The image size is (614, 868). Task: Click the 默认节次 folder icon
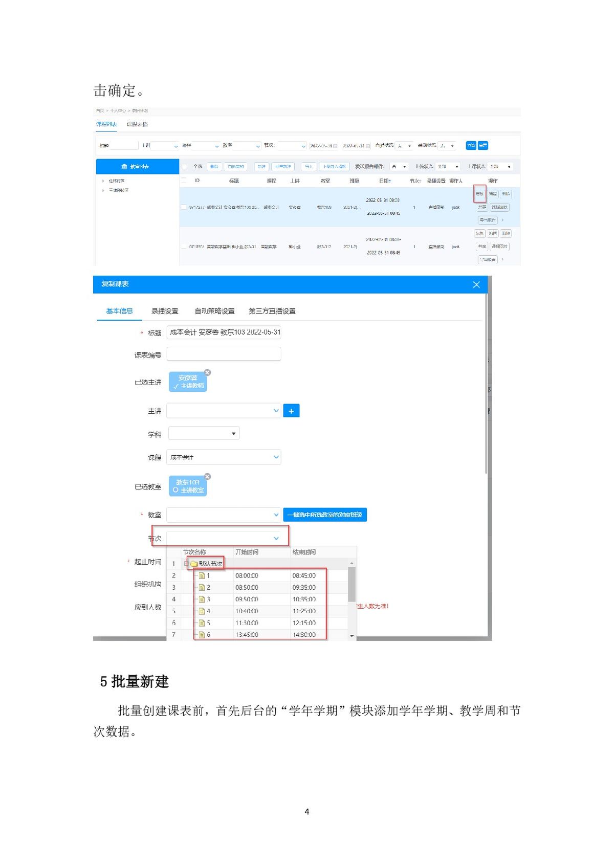(194, 564)
